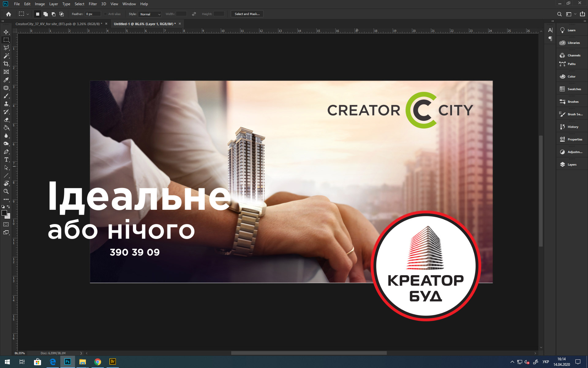Screen dimensions: 588x368
Task: Open the Image menu
Action: (40, 4)
